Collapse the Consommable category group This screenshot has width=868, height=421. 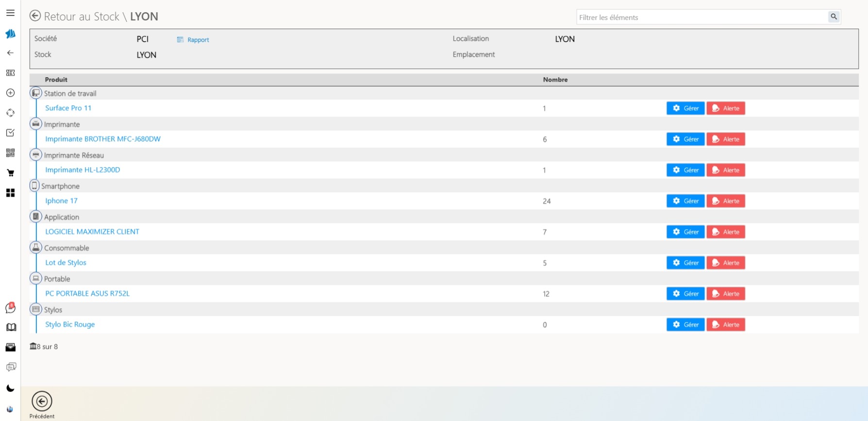[36, 247]
